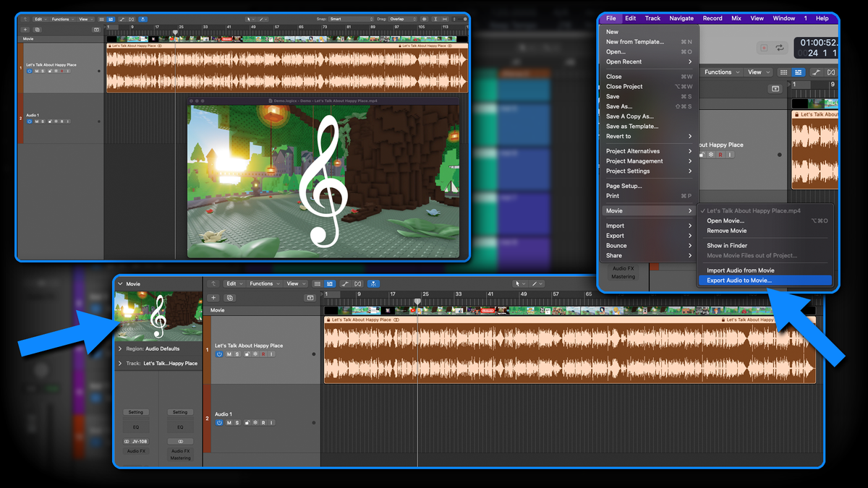Click the power on/off icon on track 1
868x488 pixels.
point(219,354)
